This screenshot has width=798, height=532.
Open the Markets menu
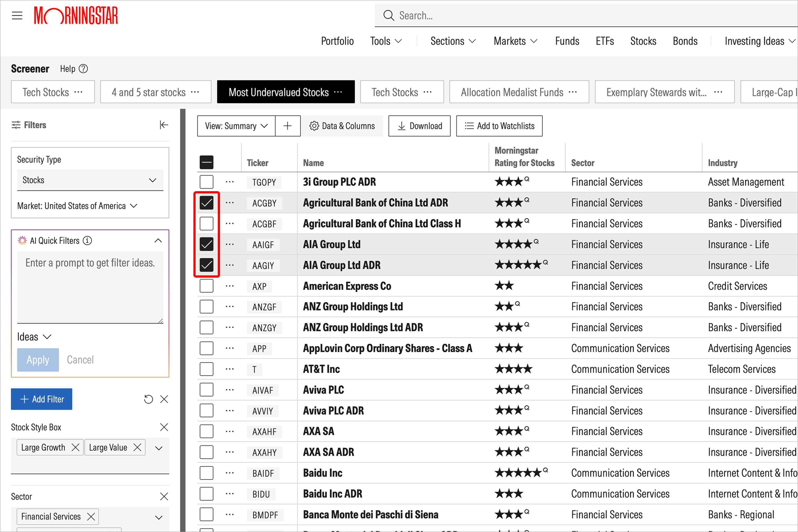point(515,41)
